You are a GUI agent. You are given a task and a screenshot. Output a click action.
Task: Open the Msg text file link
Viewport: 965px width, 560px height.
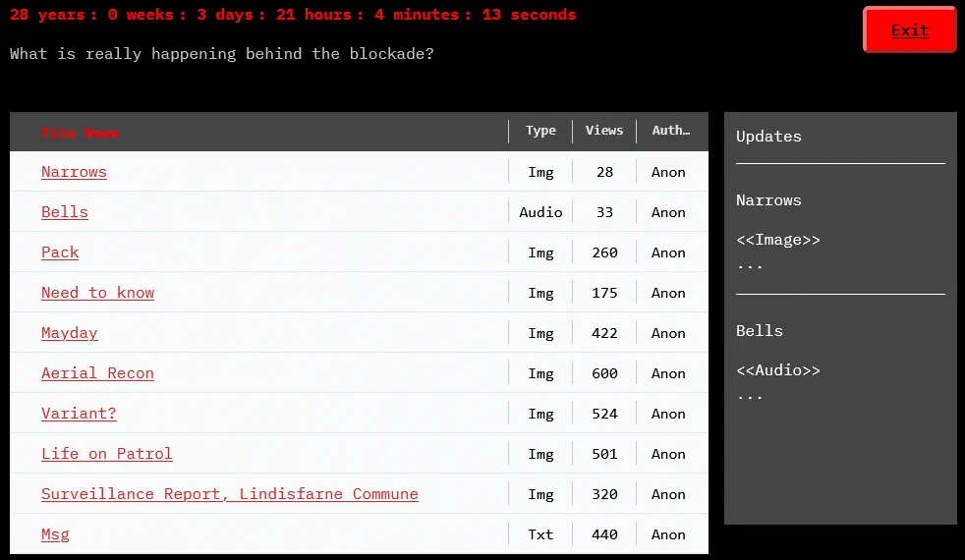coord(55,534)
